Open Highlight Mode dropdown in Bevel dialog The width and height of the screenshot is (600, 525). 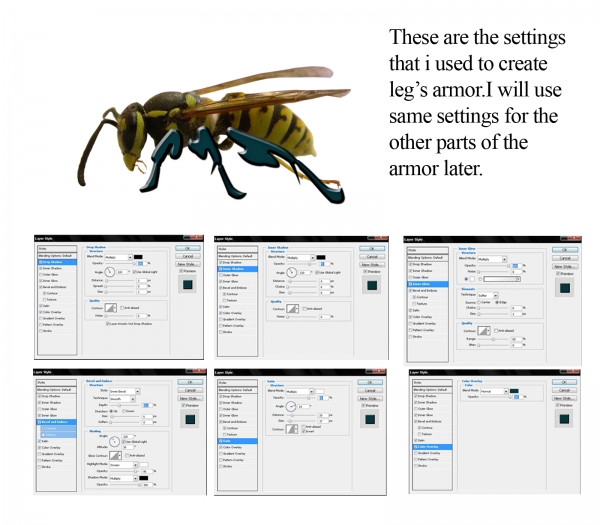point(124,465)
